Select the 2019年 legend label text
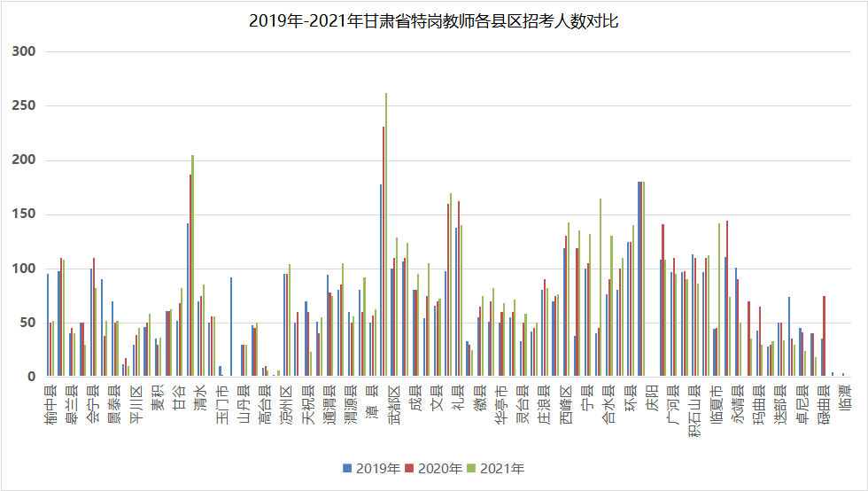This screenshot has height=491, width=868. 377,468
